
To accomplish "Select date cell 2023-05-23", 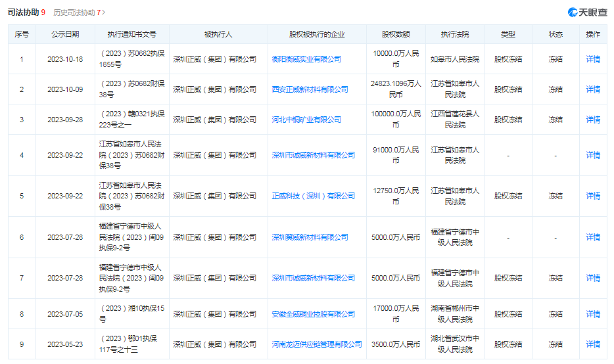I will 65,344.
